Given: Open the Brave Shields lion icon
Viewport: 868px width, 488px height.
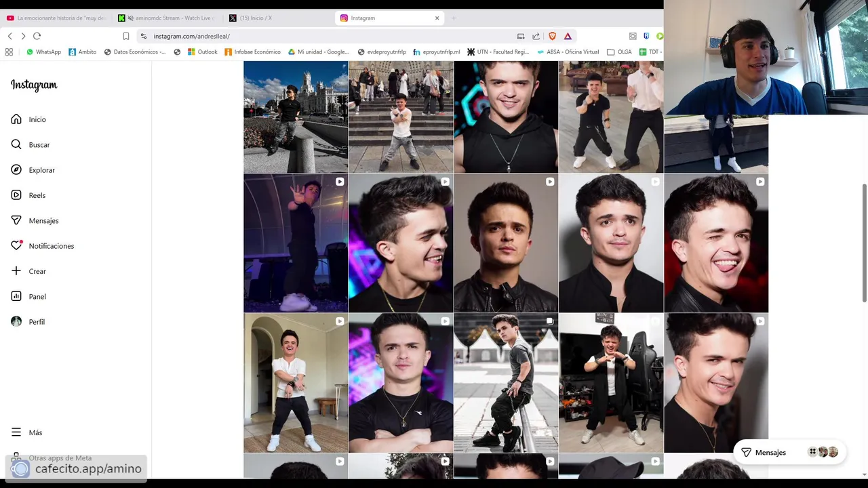Looking at the screenshot, I should (x=552, y=36).
